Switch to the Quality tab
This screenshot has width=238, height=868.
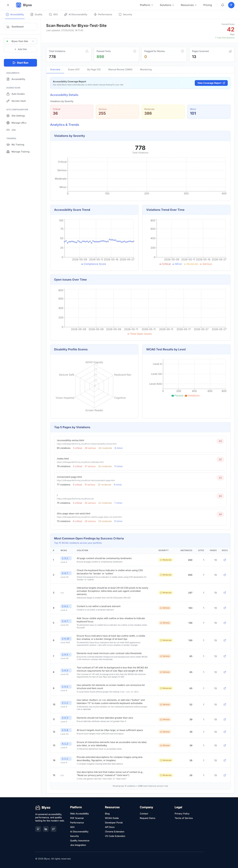coord(36,15)
